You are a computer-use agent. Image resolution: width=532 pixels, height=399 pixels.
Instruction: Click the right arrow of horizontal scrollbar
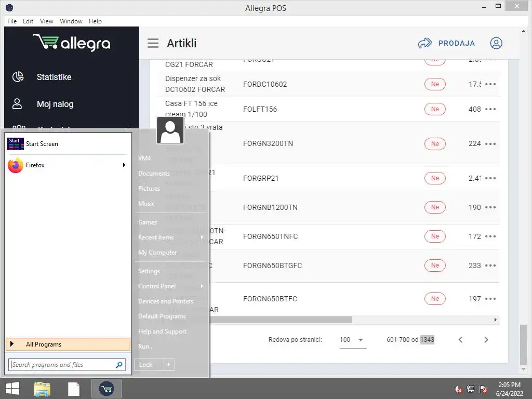coord(495,320)
